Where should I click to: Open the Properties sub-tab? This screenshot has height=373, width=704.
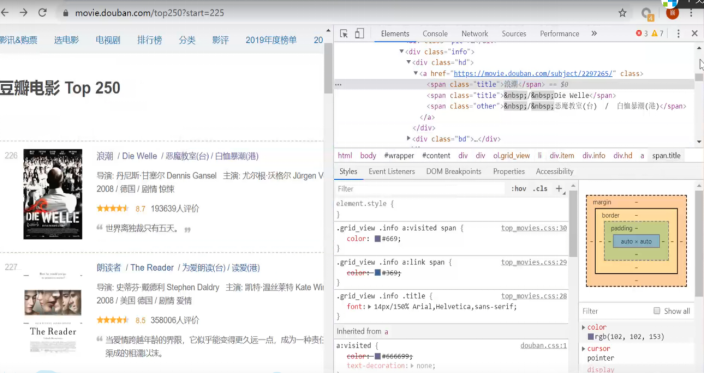[x=509, y=171]
